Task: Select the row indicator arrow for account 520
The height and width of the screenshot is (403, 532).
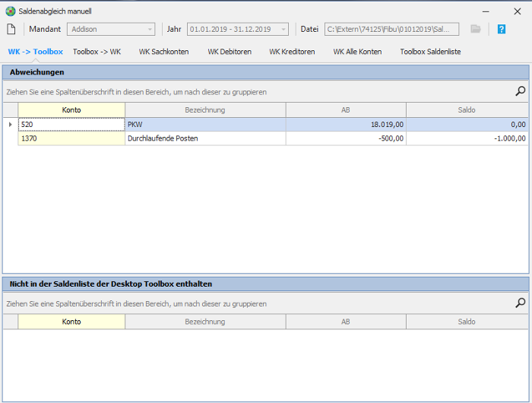Action: tap(11, 125)
